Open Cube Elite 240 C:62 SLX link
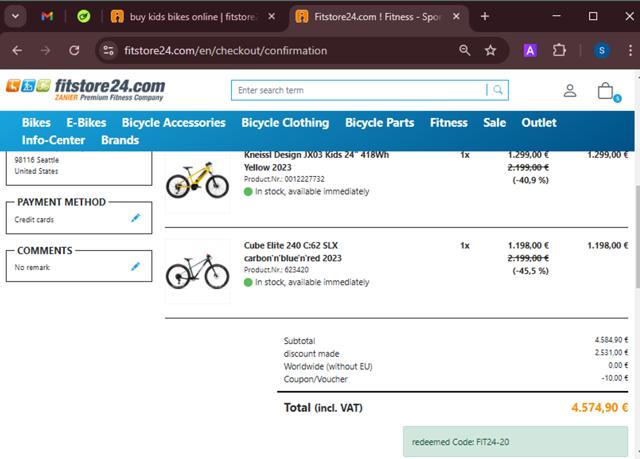The height and width of the screenshot is (459, 640). click(293, 252)
